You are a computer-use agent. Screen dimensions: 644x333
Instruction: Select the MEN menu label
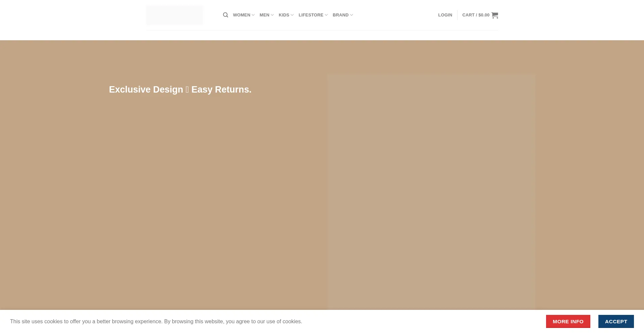pyautogui.click(x=264, y=15)
